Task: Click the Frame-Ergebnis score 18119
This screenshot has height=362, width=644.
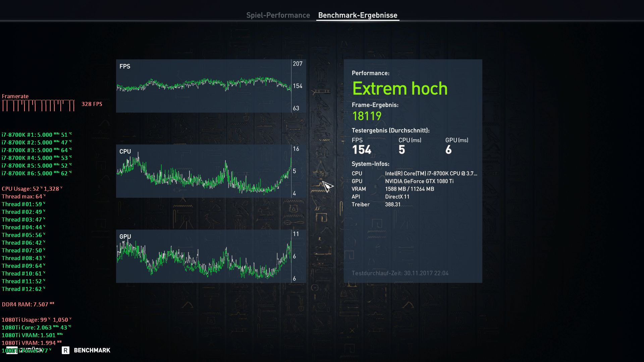Action: click(367, 116)
